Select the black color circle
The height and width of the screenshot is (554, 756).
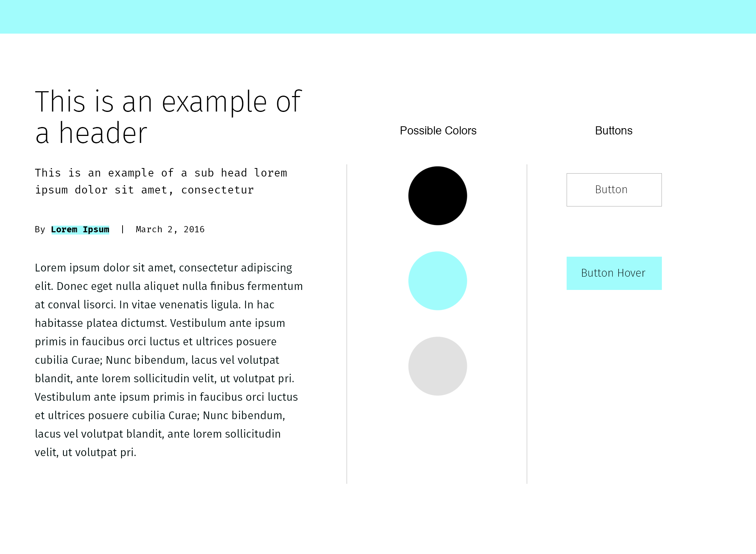pyautogui.click(x=437, y=196)
